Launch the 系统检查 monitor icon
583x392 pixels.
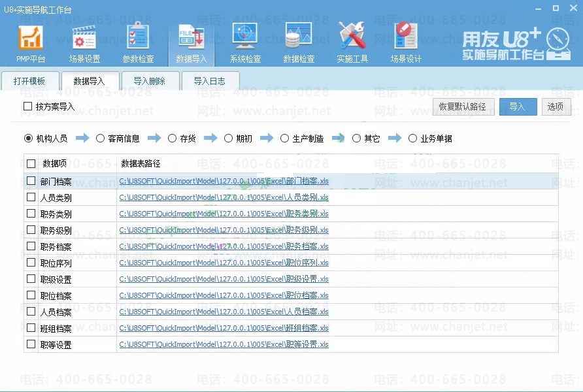[x=245, y=43]
